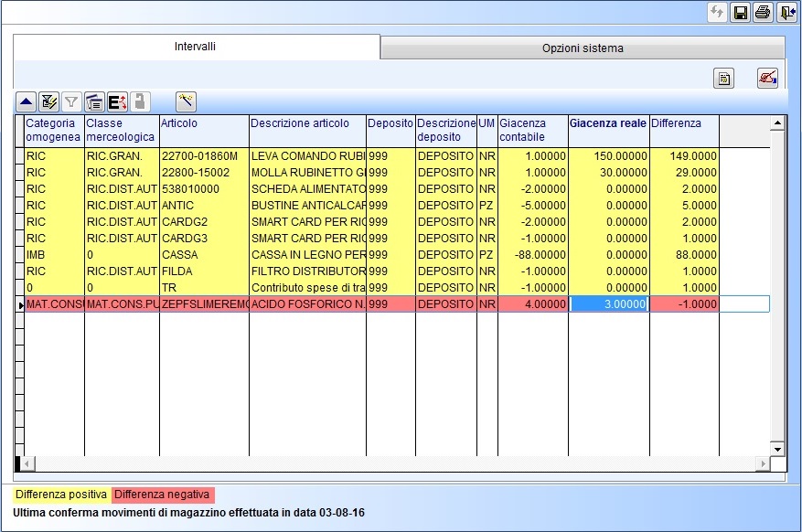
Task: Click the Articolo column header
Action: tap(204, 131)
